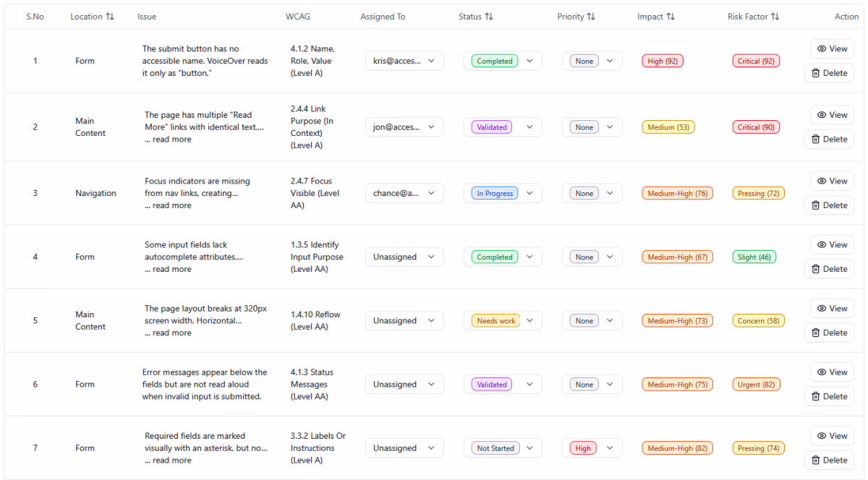Viewport: 868px width, 480px height.
Task: View the required fields asterisk issue
Action: 832,436
